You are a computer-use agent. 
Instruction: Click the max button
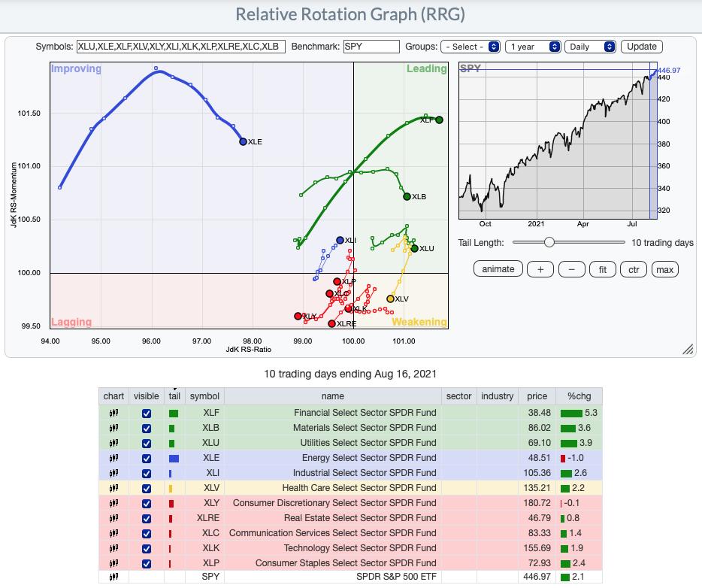point(665,270)
